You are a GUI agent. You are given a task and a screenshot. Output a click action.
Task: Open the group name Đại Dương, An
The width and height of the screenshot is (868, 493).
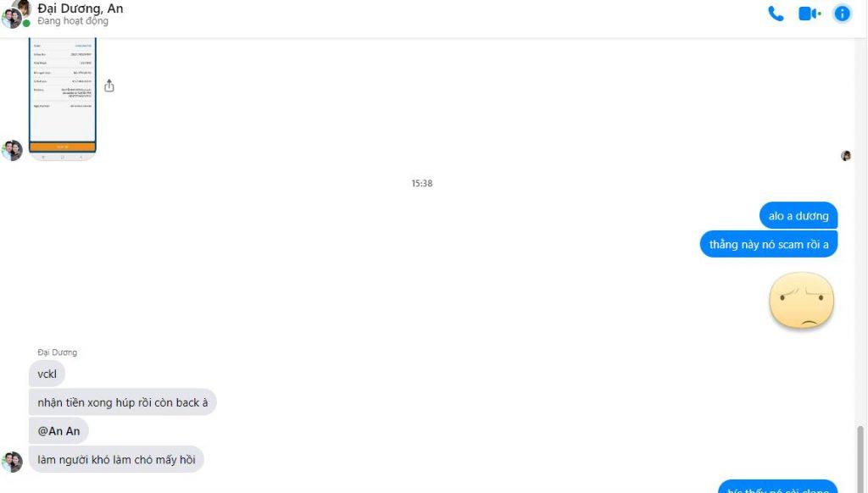coord(81,8)
